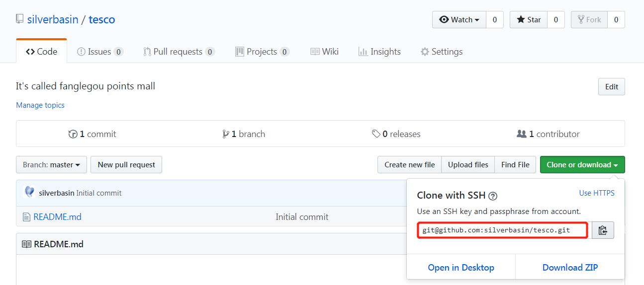Click the gear icon in the Settings tab
This screenshot has width=644, height=285.
coord(425,52)
